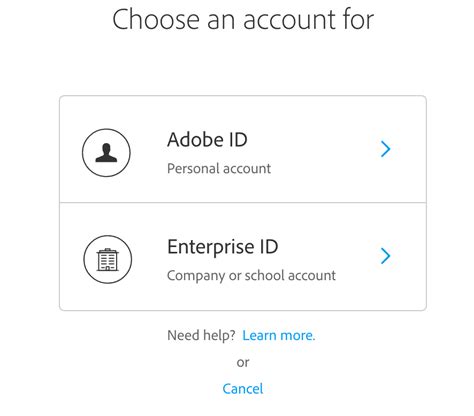This screenshot has height=416, width=474.
Task: Click the word "Choose" in the heading
Action: (x=156, y=19)
